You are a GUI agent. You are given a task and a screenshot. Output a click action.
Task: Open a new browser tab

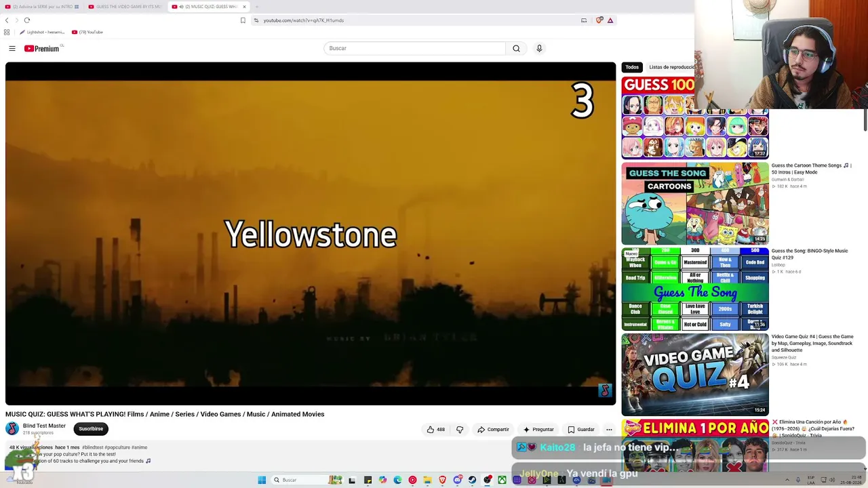tap(257, 7)
